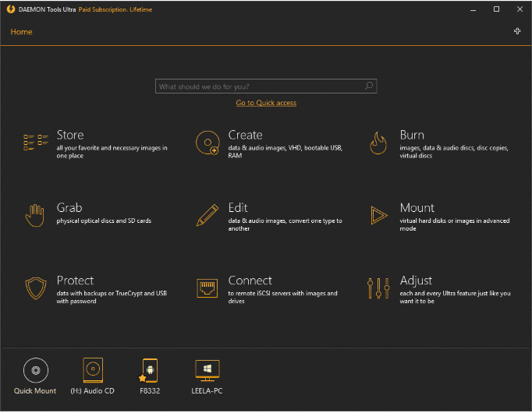This screenshot has height=413, width=532.
Task: Open the Store images list icon
Action: tap(36, 143)
